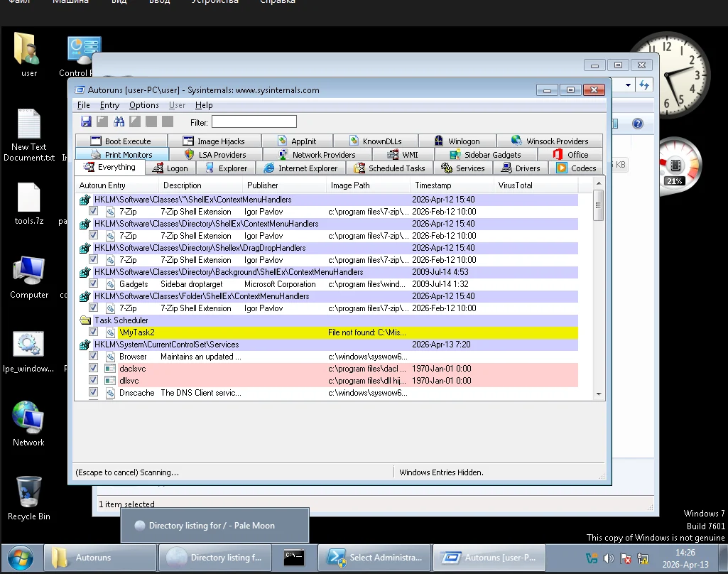The width and height of the screenshot is (728, 574).
Task: Switch to the Image Hijacks tab
Action: (214, 141)
